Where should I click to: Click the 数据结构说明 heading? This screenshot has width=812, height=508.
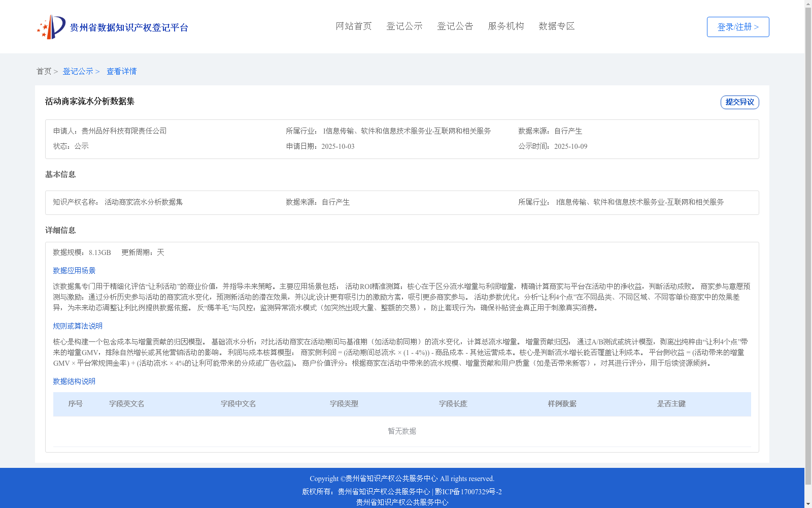point(74,382)
